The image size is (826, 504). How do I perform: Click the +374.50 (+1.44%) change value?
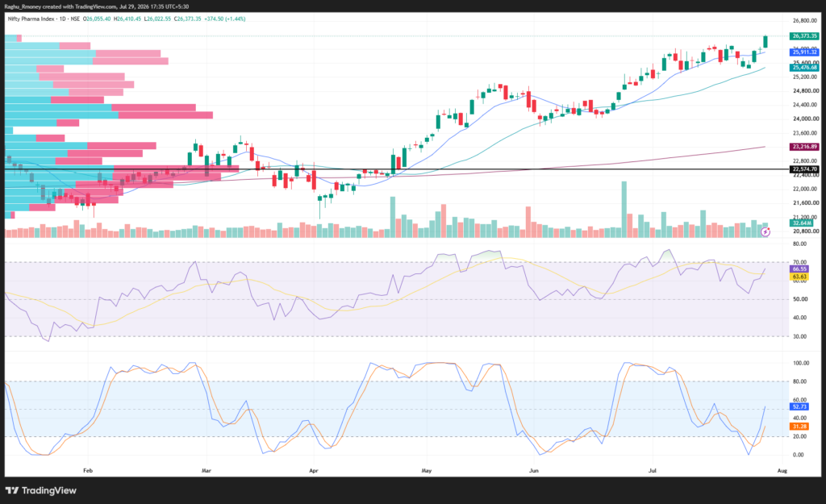225,19
